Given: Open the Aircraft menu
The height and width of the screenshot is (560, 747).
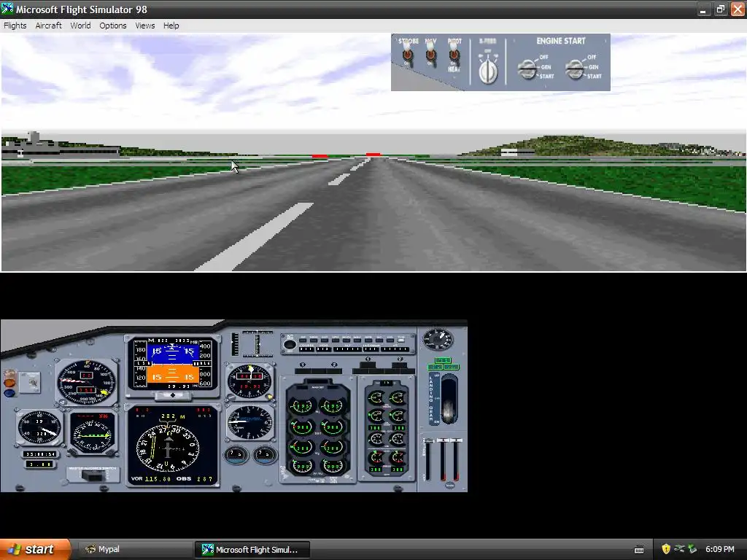Looking at the screenshot, I should tap(49, 26).
